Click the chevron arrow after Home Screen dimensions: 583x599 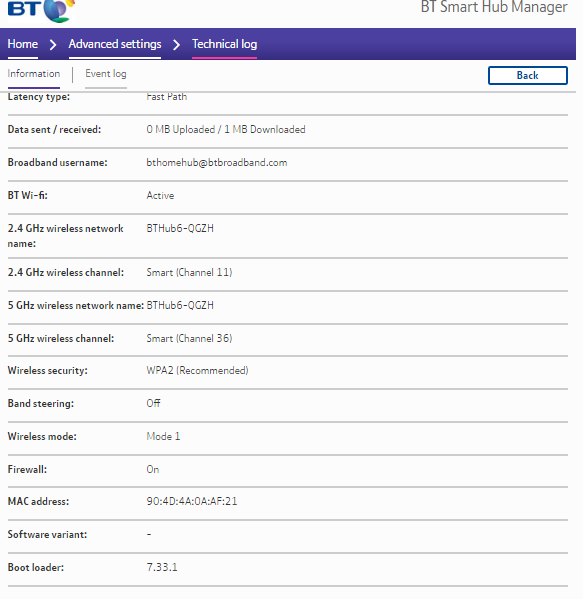pyautogui.click(x=53, y=45)
